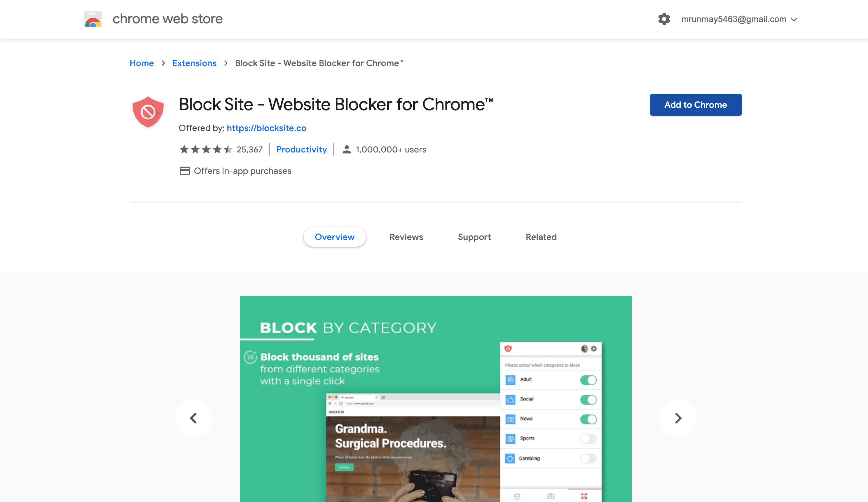Switch to the Support tab
The width and height of the screenshot is (868, 502).
474,237
